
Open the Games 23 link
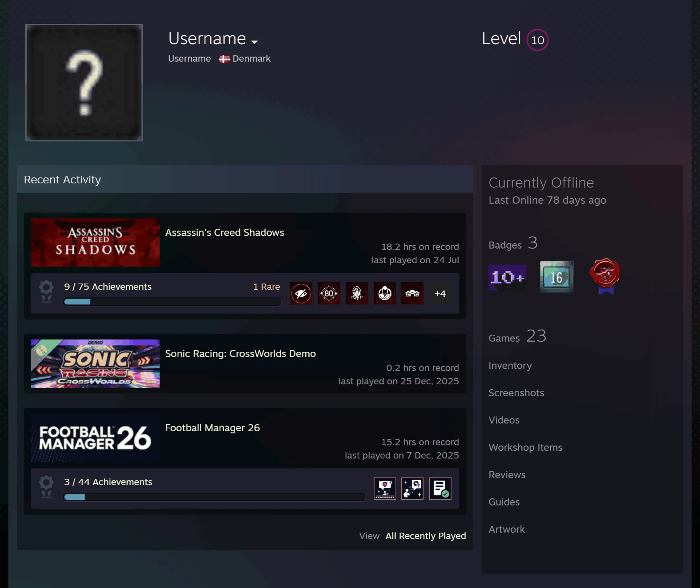point(517,336)
